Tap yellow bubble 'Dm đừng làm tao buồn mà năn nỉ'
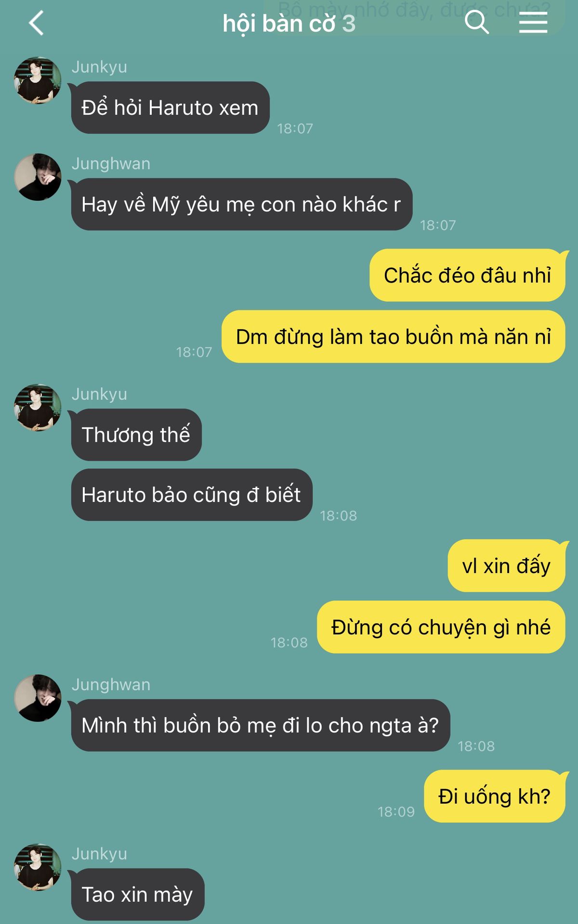 pos(393,336)
